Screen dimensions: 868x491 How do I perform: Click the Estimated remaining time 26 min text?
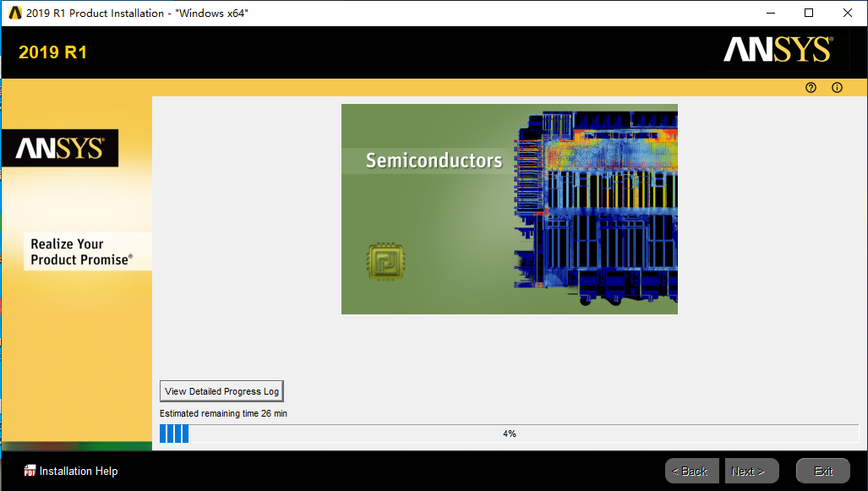[223, 413]
